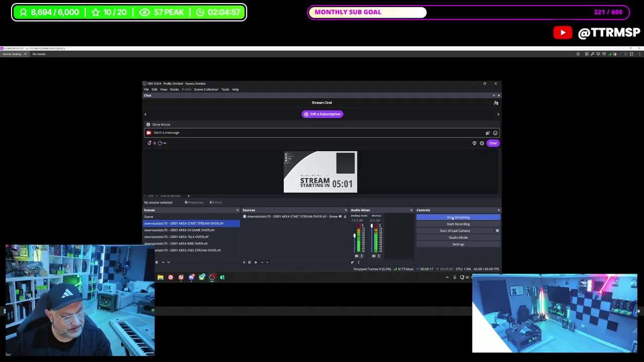Screen dimensions: 644x362
Task: Open the Tools menu in OBS
Action: click(x=225, y=89)
